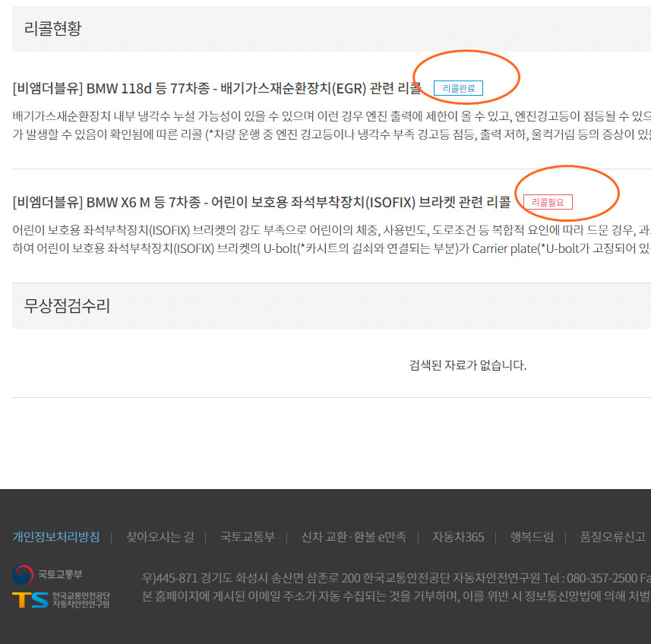651x644 pixels.
Task: Open the 자동차365 footer link
Action: click(x=458, y=537)
